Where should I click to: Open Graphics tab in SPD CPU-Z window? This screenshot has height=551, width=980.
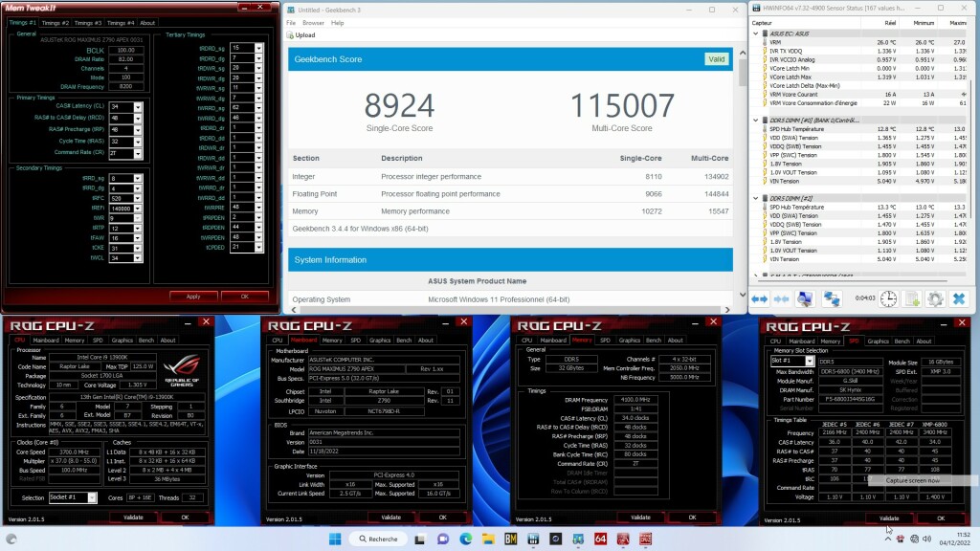[878, 342]
